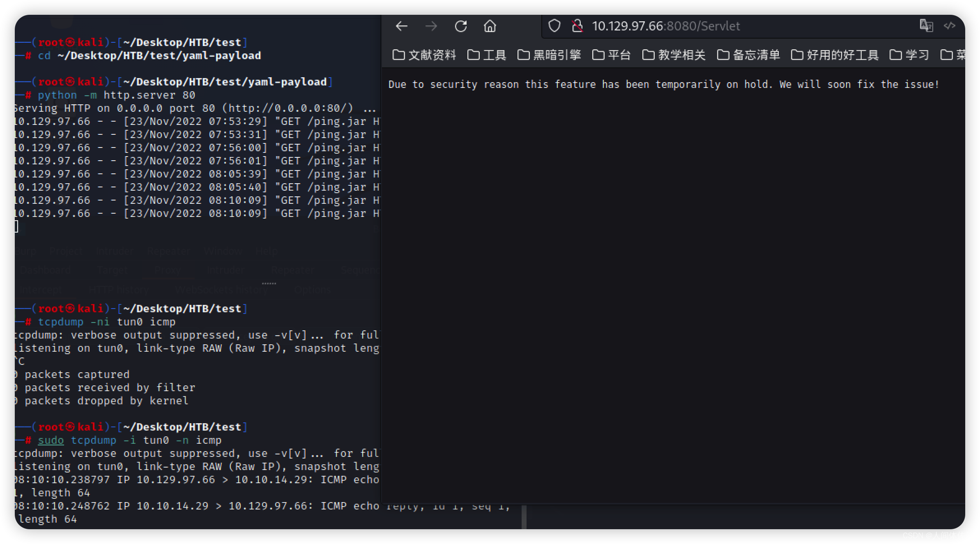Viewport: 980px width, 544px height.
Task: Open the developer tools code icon
Action: [x=950, y=25]
